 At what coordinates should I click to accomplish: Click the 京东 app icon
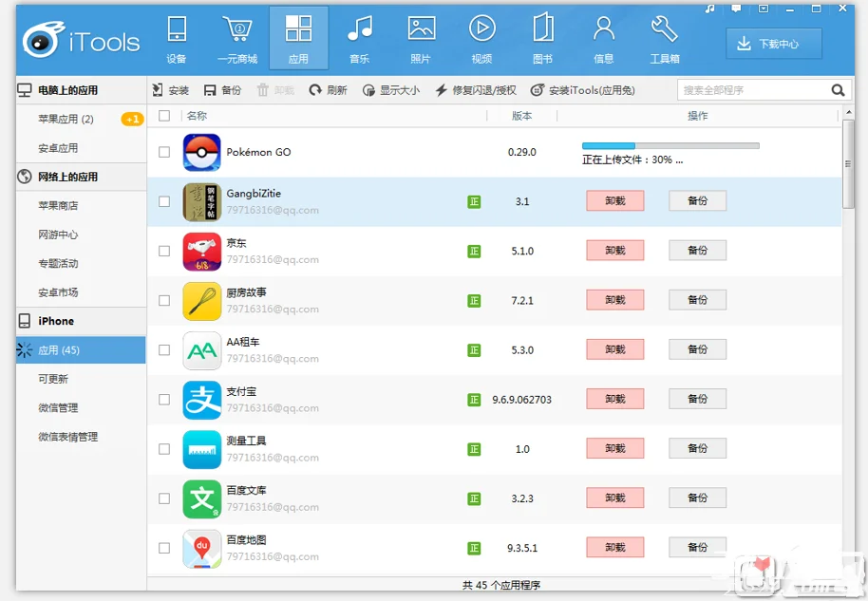pos(202,252)
